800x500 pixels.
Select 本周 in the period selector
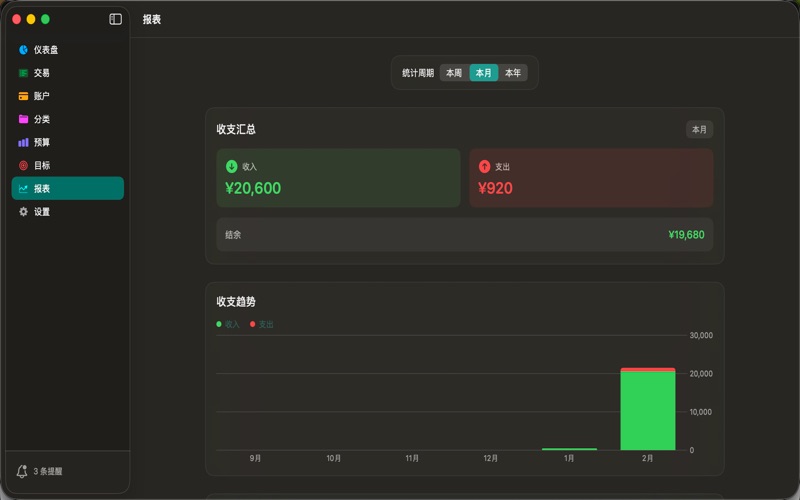[x=454, y=73]
